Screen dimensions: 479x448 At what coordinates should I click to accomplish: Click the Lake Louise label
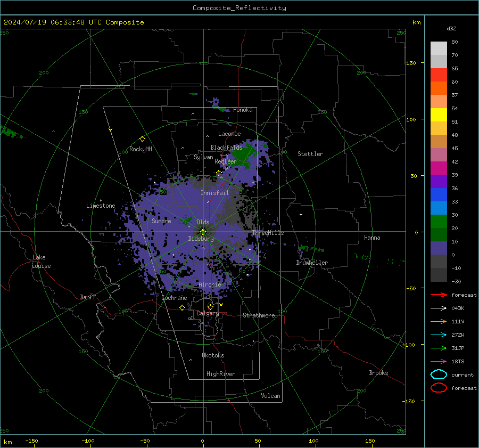point(42,262)
